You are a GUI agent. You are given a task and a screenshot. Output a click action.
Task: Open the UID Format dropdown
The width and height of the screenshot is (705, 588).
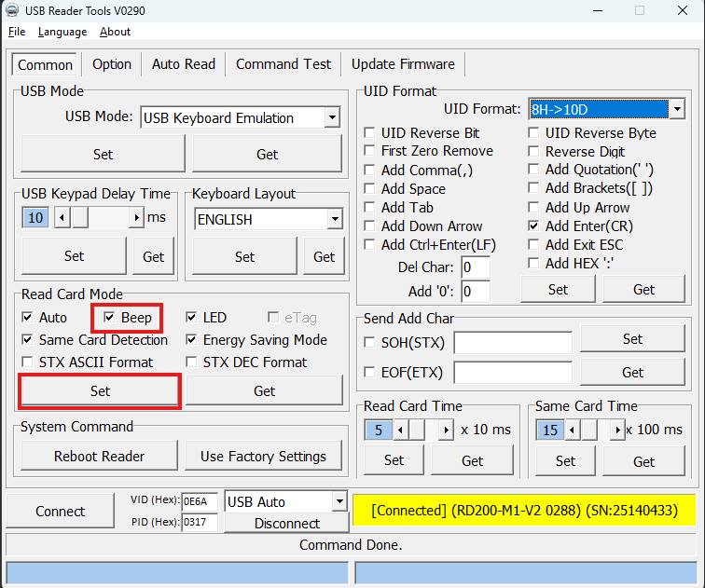tap(677, 110)
